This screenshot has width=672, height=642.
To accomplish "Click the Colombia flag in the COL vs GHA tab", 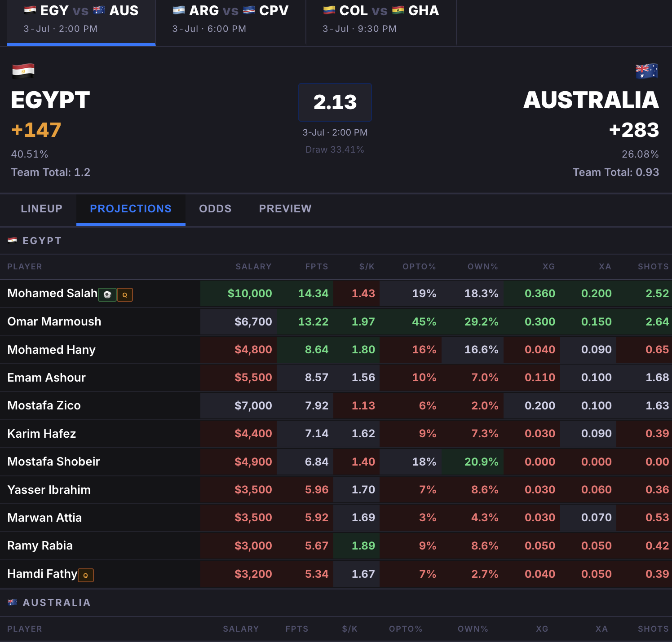I will (x=329, y=10).
